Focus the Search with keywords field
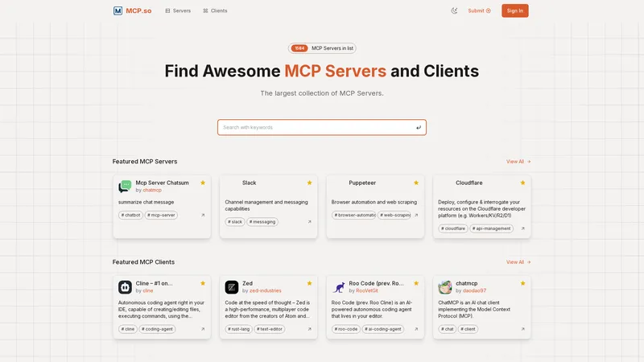The width and height of the screenshot is (644, 362). pyautogui.click(x=321, y=127)
